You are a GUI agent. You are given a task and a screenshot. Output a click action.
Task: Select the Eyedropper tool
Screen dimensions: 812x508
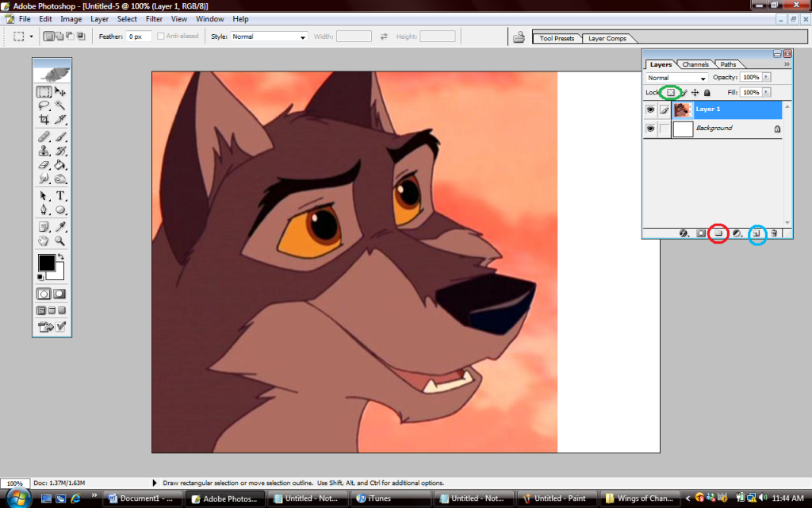[60, 226]
